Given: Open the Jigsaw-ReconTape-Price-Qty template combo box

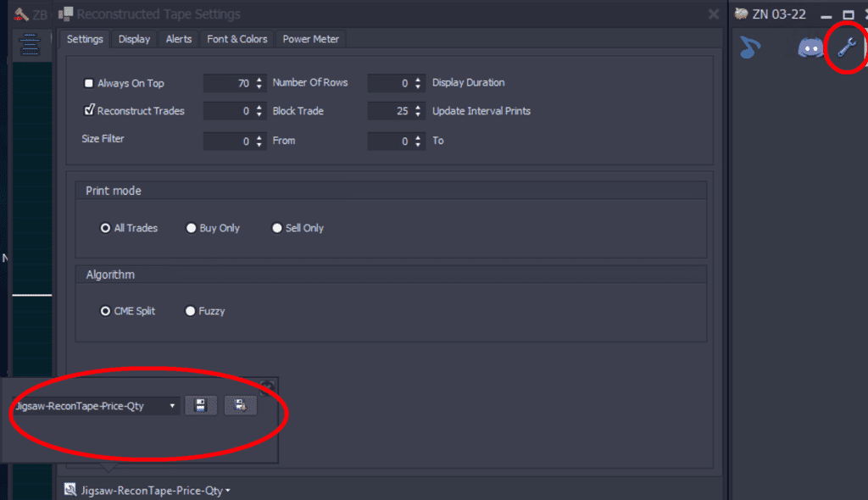Looking at the screenshot, I should [95, 406].
